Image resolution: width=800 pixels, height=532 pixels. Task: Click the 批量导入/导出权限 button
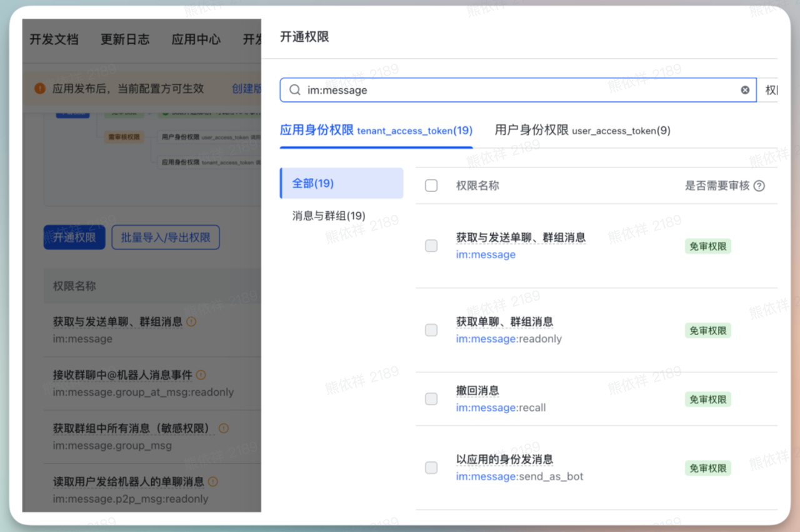click(x=165, y=237)
